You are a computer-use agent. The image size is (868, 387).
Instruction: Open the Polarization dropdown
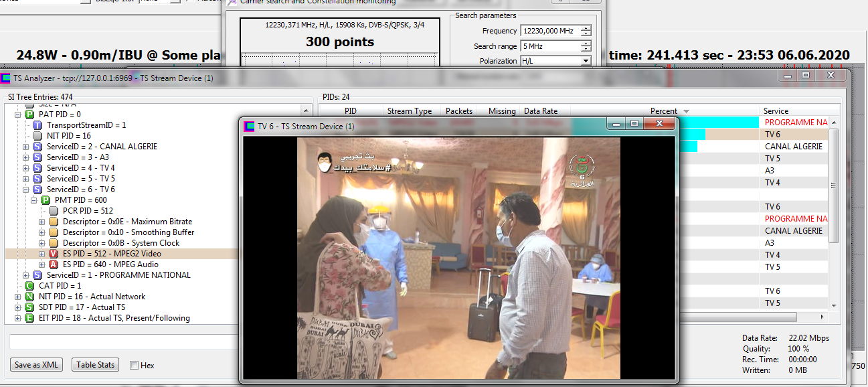586,61
